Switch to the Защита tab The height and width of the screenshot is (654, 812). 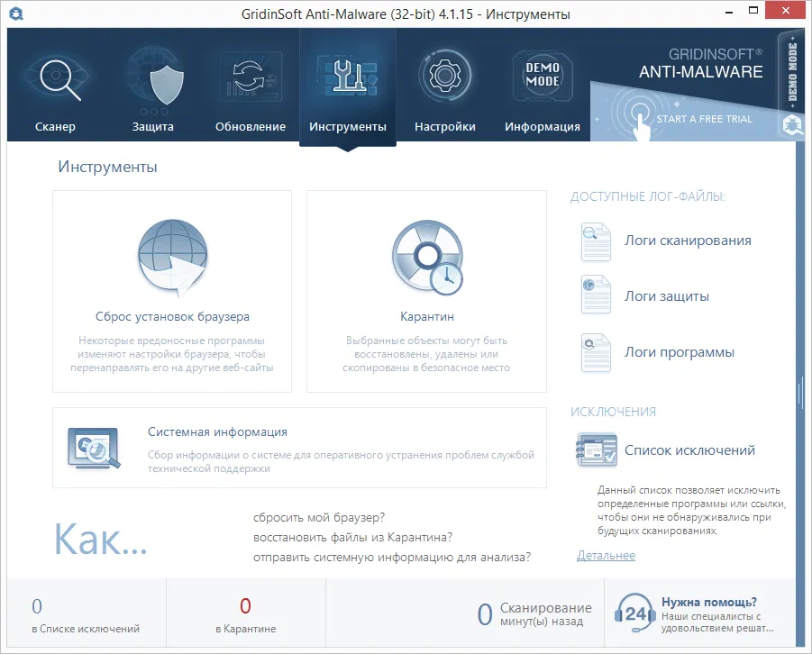click(153, 127)
